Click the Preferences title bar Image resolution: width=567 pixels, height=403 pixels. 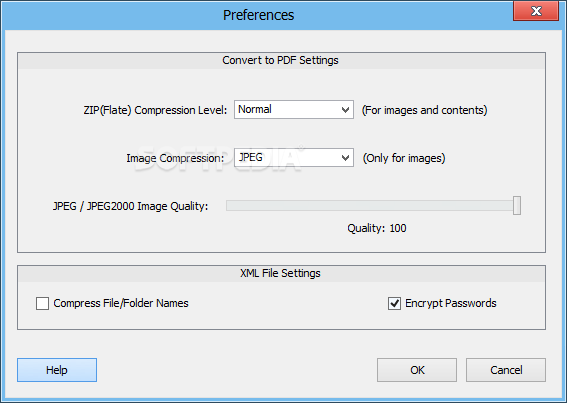259,15
